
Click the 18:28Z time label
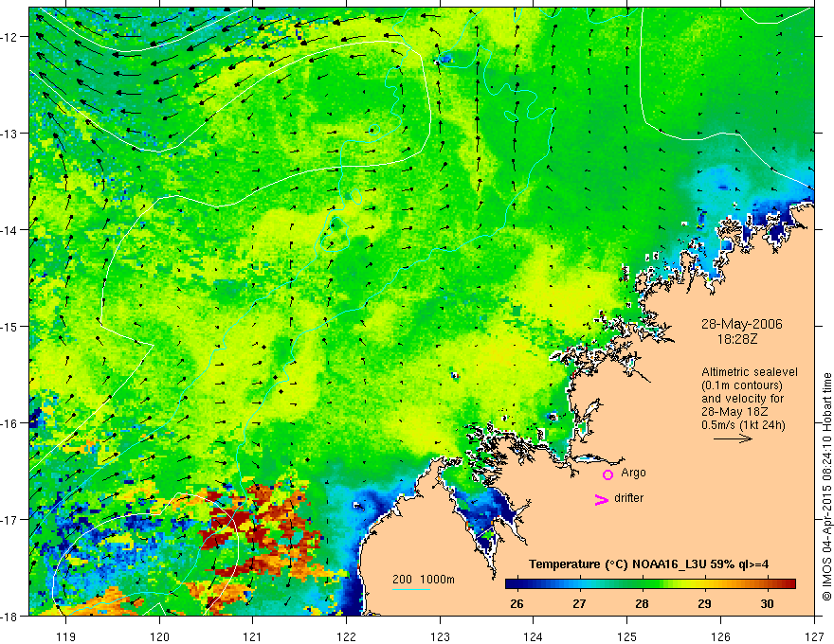(736, 338)
